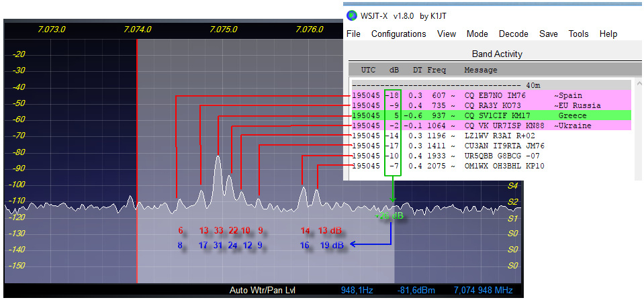
Task: Open the Decode menu
Action: coord(513,34)
